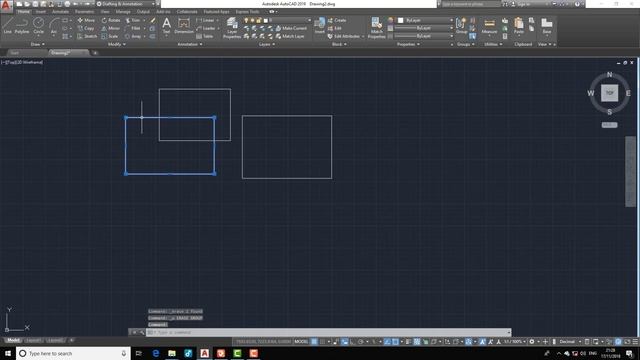The height and width of the screenshot is (360, 640).
Task: Select the Line draw tool
Action: pos(7,25)
